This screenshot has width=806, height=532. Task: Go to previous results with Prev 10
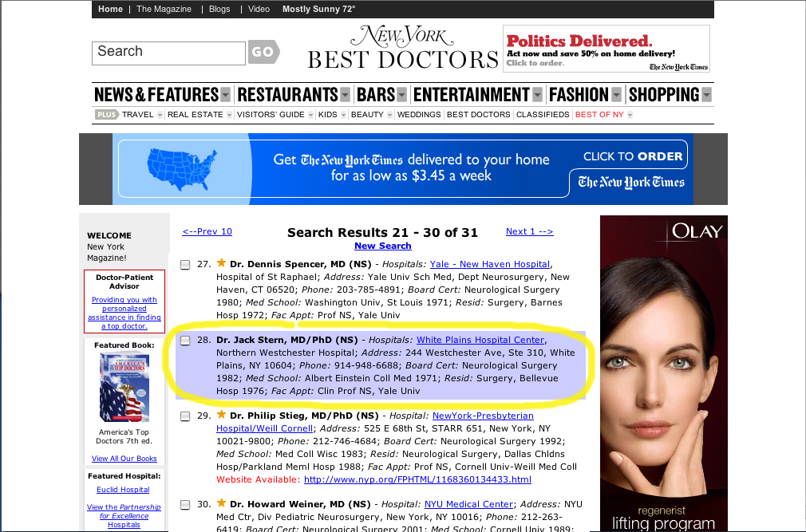(x=207, y=231)
